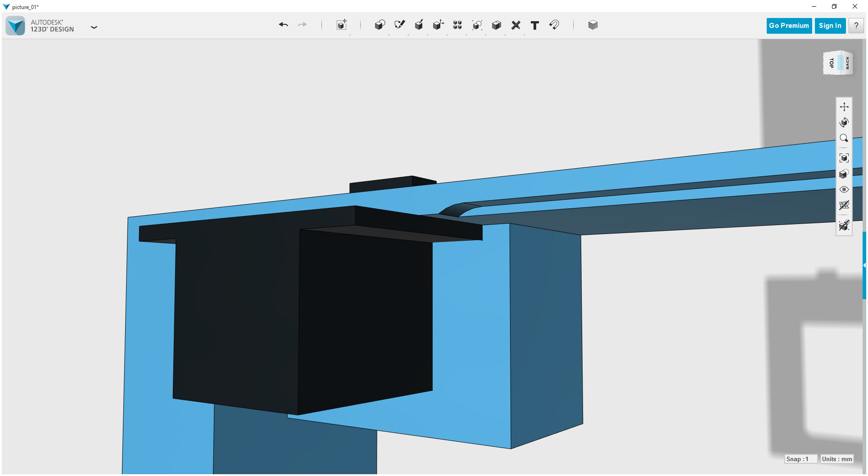
Task: Open the 123D Design application menu chevron
Action: click(x=94, y=27)
